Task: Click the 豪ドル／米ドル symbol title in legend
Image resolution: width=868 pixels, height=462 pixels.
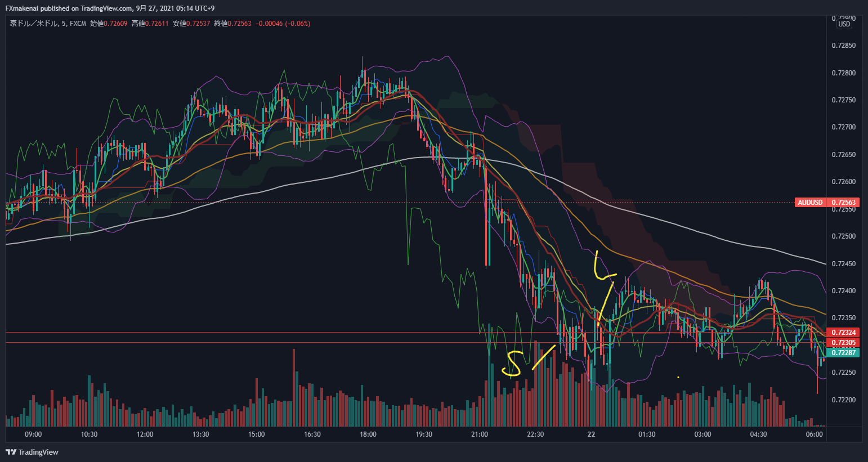Action: tap(33, 24)
